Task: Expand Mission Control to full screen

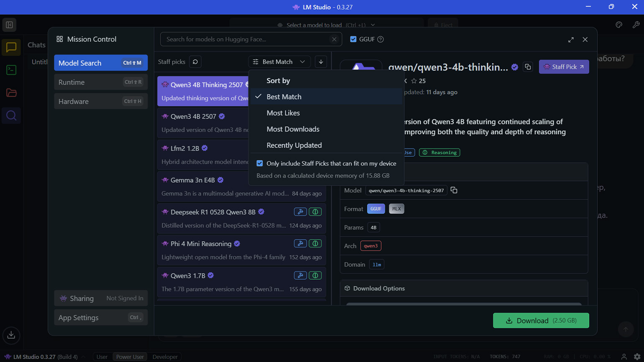Action: 571,40
